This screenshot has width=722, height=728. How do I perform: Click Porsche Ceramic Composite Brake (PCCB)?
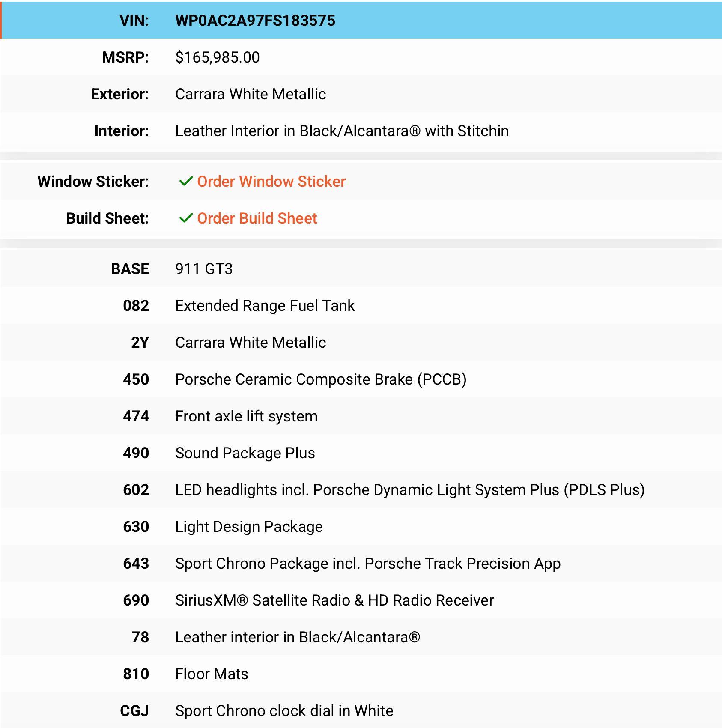321,379
